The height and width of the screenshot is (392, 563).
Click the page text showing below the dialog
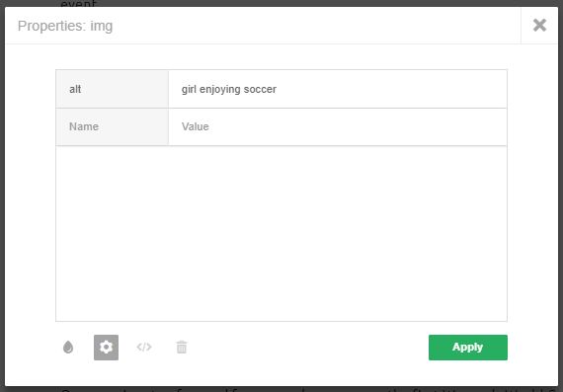(309, 389)
